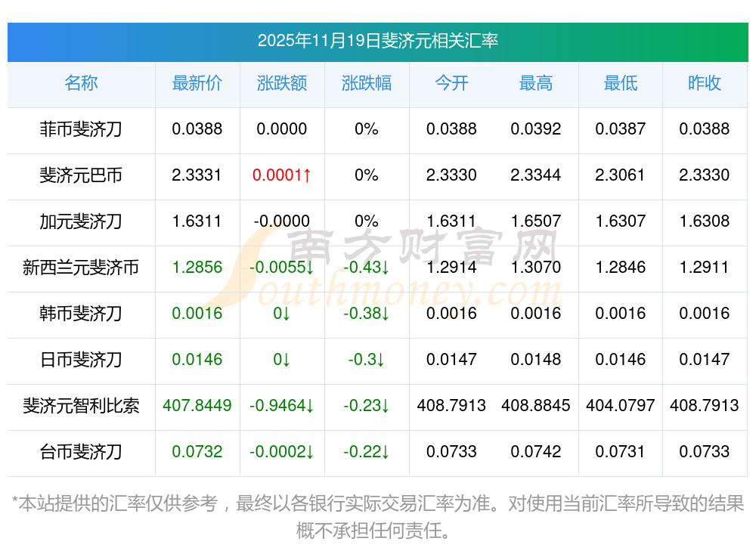The height and width of the screenshot is (554, 756).
Task: Click the 菲币斐济刀 row name
Action: point(81,129)
